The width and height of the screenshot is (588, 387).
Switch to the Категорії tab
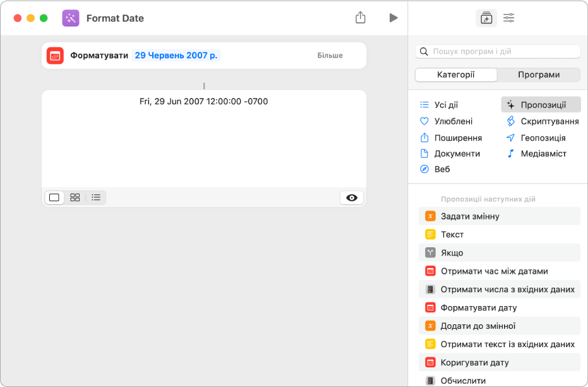(456, 75)
